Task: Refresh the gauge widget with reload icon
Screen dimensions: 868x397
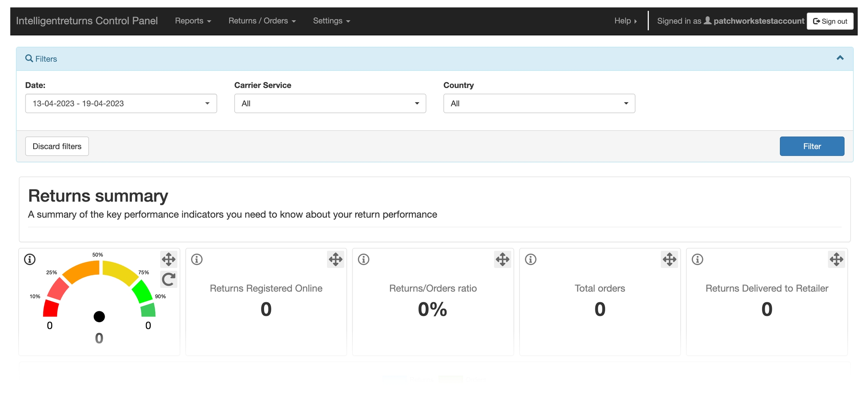Action: click(168, 279)
